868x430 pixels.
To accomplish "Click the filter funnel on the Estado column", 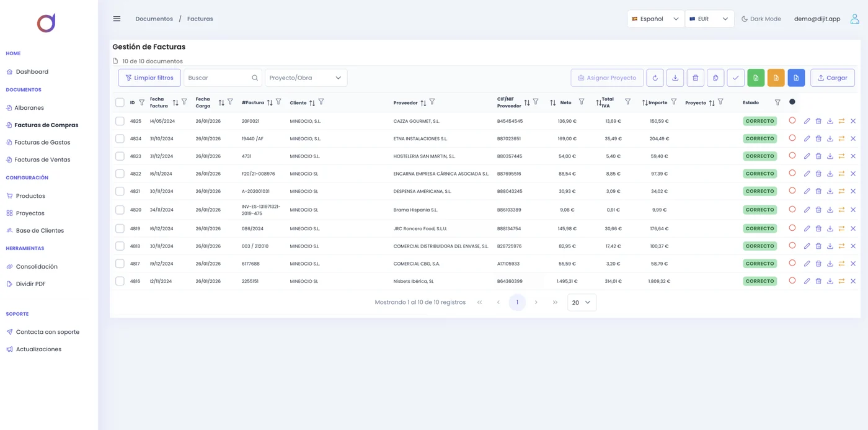I will point(777,102).
